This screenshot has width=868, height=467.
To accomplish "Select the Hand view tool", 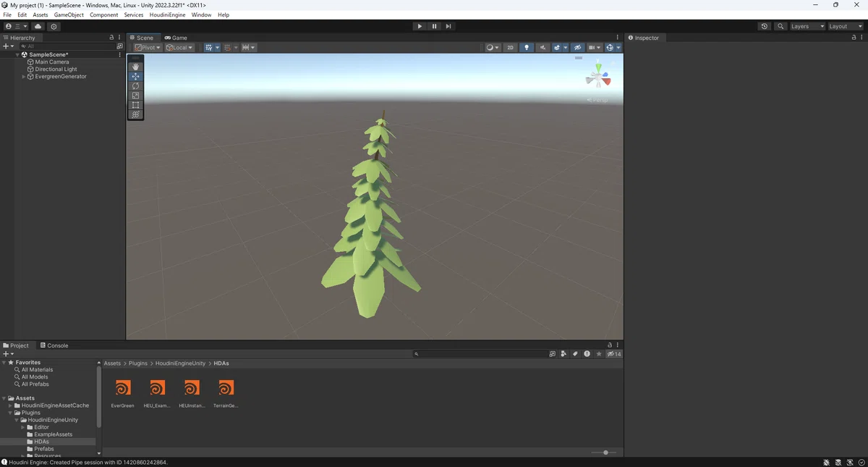I will [135, 67].
